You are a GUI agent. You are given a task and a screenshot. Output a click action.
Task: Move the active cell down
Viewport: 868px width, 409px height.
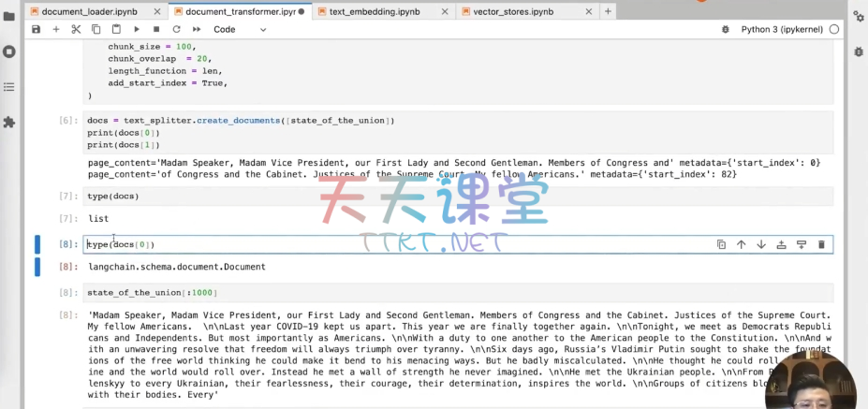point(761,244)
